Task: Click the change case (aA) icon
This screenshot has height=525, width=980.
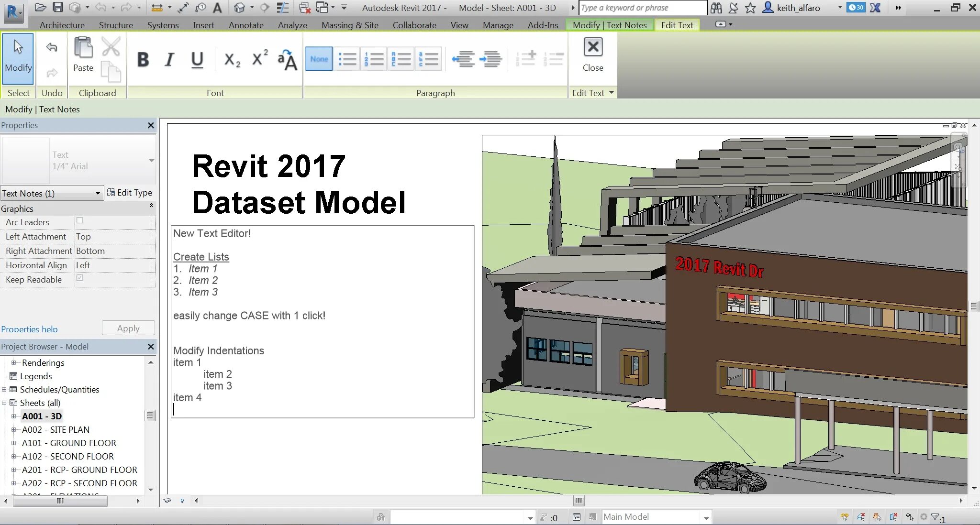Action: tap(287, 60)
